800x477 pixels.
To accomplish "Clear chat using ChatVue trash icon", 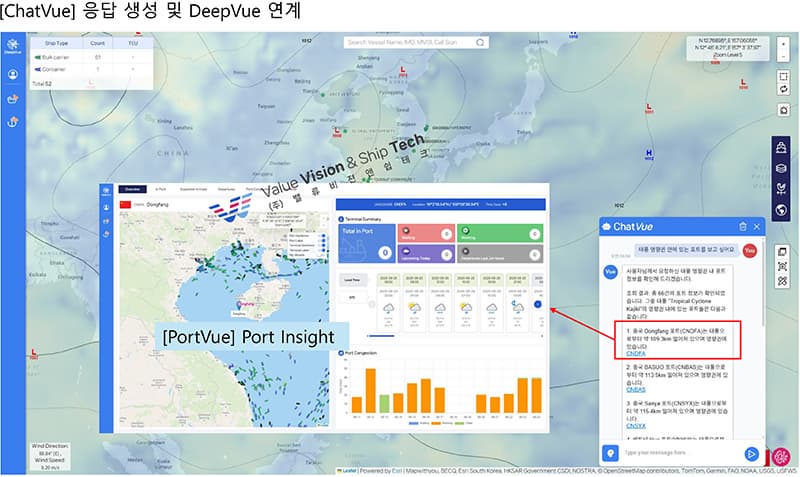I will (742, 228).
